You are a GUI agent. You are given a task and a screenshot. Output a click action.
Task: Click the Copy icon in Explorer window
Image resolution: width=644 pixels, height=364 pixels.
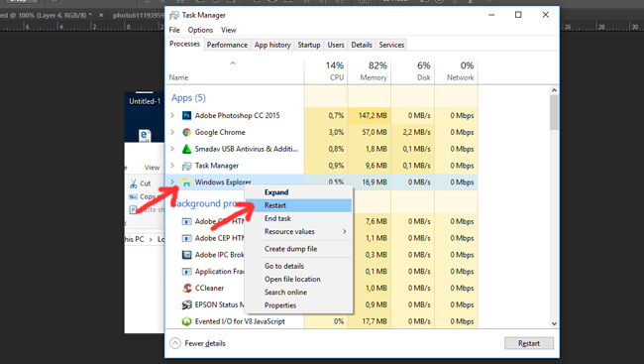click(133, 197)
